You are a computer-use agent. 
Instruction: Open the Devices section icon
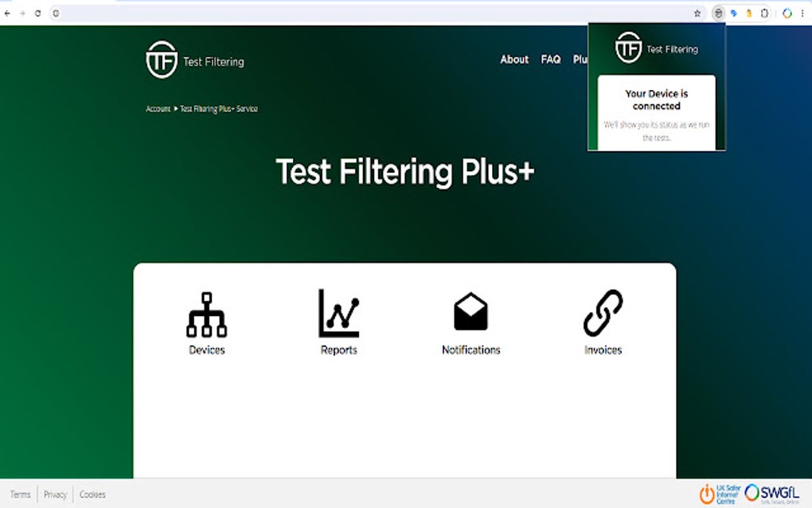tap(205, 313)
